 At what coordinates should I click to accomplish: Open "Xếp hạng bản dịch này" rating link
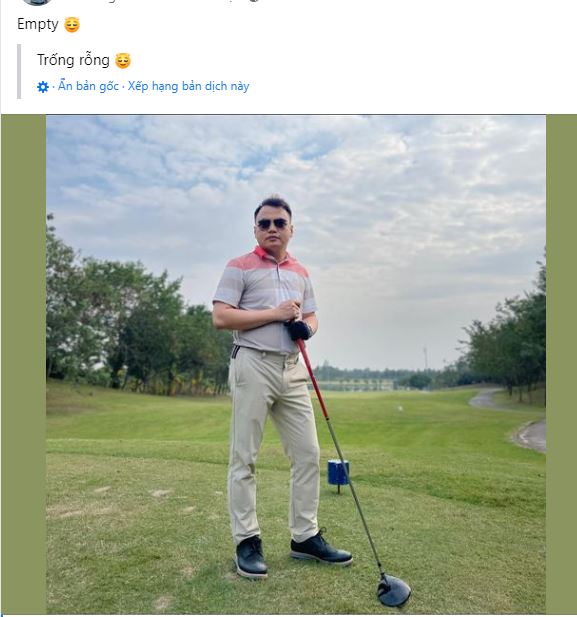click(189, 86)
